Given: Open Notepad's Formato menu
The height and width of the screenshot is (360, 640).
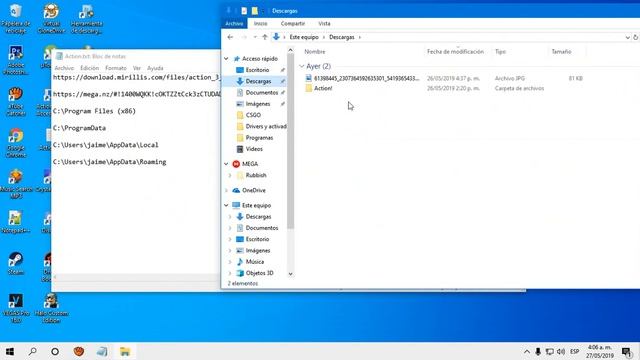Looking at the screenshot, I should (116, 68).
